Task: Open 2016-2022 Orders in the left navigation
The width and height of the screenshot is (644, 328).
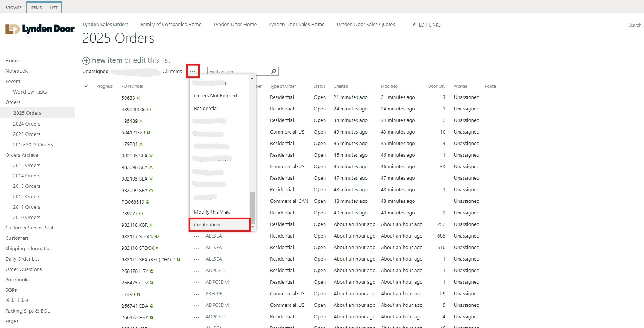Action: coord(33,144)
